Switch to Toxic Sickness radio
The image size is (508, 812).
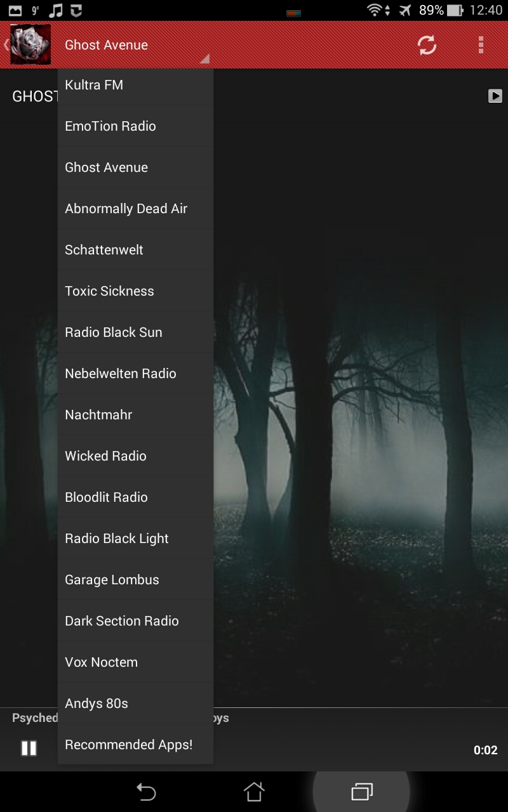point(109,291)
